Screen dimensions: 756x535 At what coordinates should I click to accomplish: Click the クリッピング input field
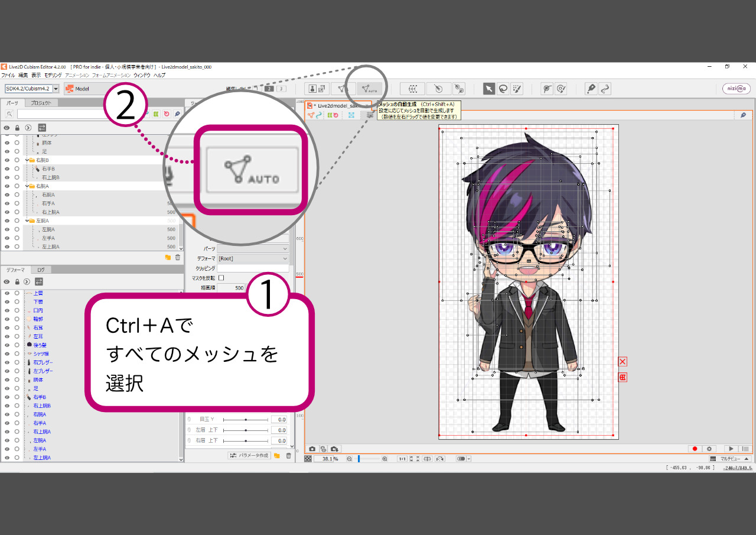point(253,268)
